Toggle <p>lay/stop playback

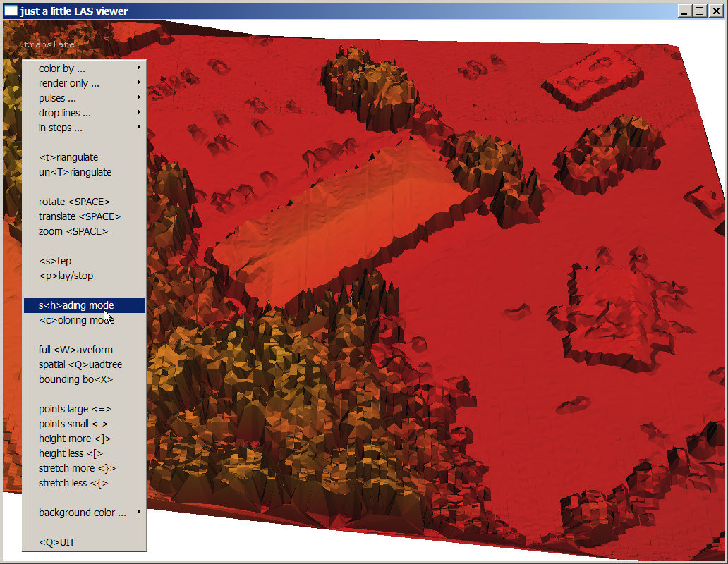point(66,276)
